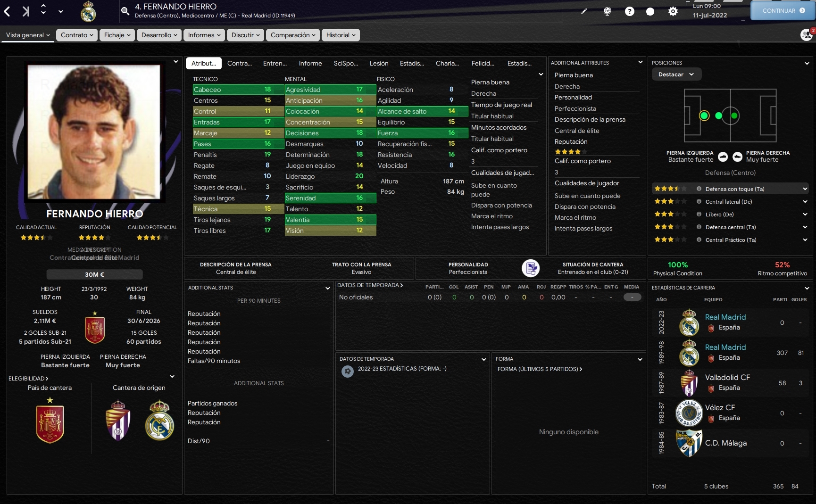Toggle the grey pill under the MEDIA column
This screenshot has width=816, height=504.
(x=632, y=297)
